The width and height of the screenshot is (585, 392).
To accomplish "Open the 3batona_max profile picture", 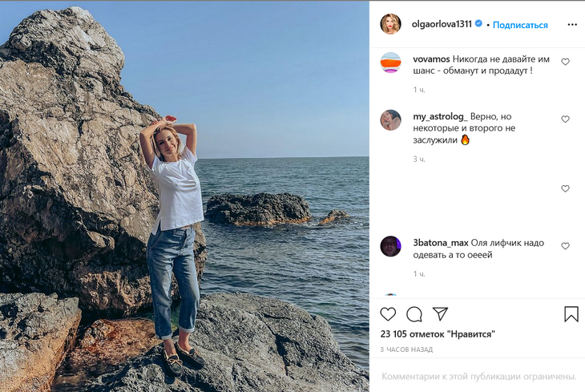I will [390, 246].
